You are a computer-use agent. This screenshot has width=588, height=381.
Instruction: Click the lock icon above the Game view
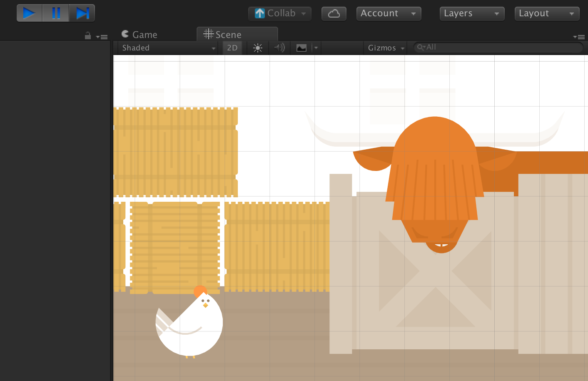click(x=87, y=36)
